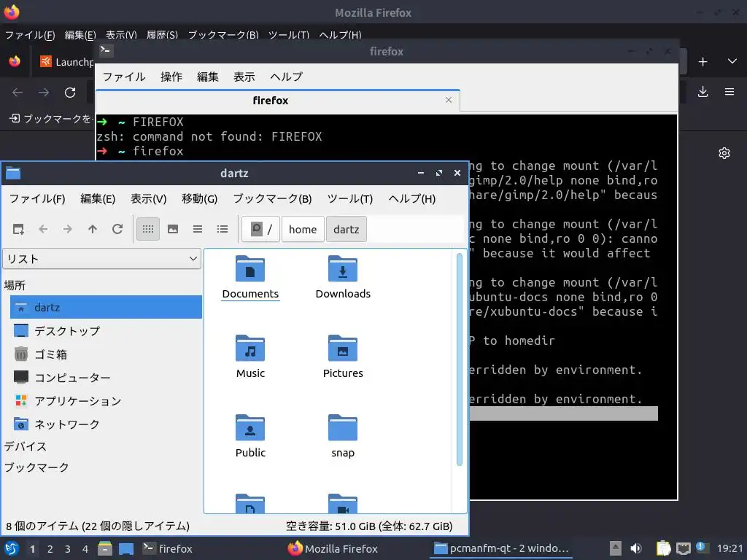The width and height of the screenshot is (747, 560).
Task: Open terminal 編集 menu
Action: pos(208,77)
